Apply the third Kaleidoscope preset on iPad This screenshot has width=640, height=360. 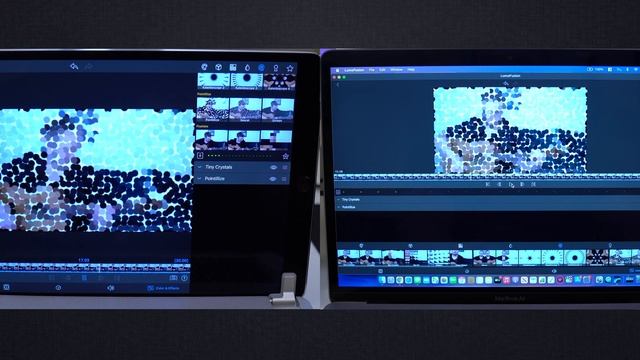279,81
